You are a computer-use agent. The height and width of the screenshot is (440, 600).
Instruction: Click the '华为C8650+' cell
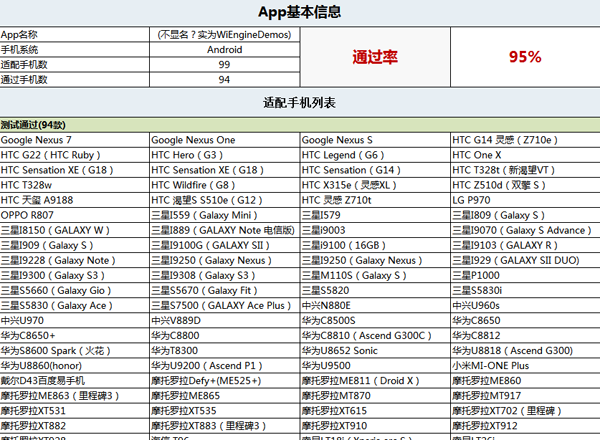(x=75, y=336)
